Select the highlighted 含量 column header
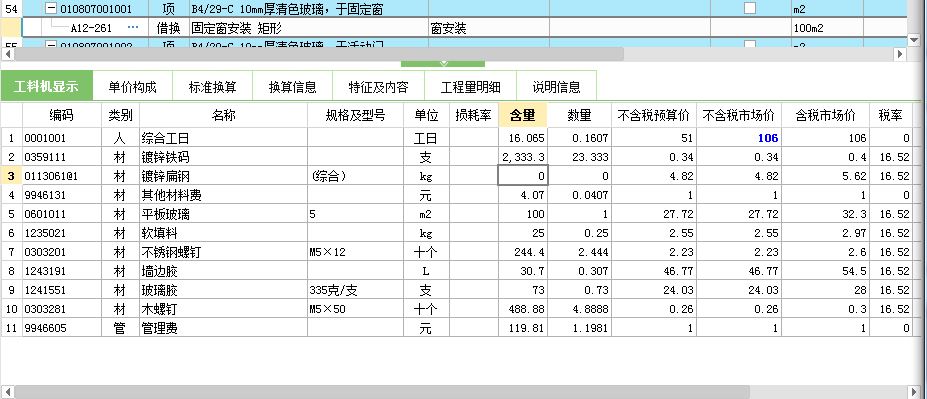Image resolution: width=927 pixels, height=399 pixels. point(523,116)
